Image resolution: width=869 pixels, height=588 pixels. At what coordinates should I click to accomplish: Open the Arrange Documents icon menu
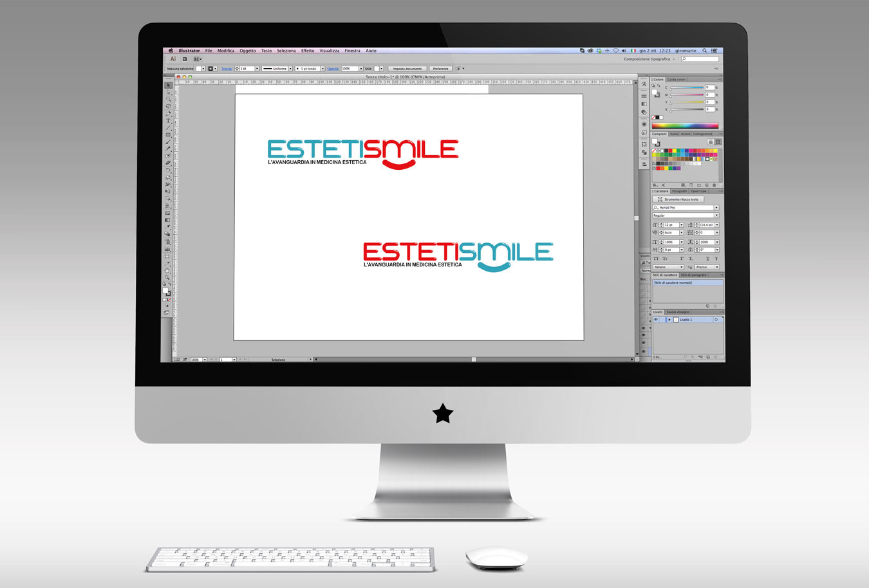click(x=197, y=59)
